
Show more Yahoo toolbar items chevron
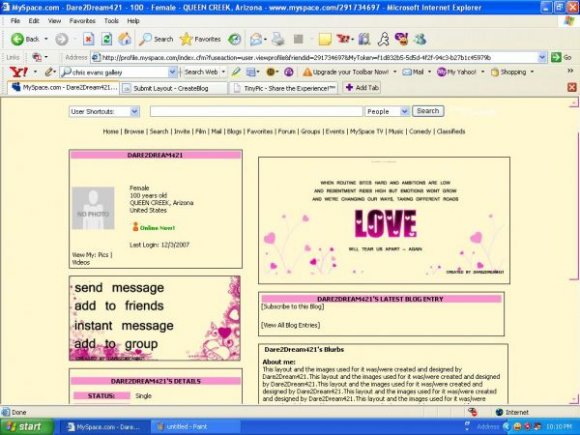(x=570, y=71)
